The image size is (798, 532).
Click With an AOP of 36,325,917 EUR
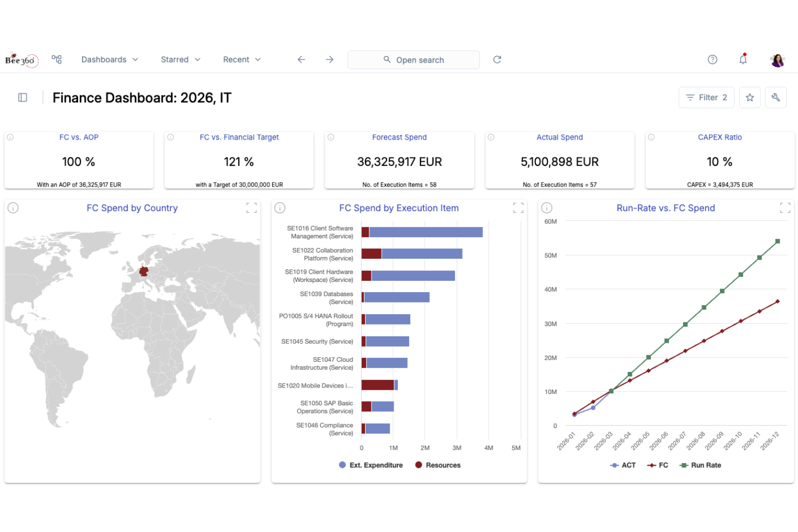(79, 185)
